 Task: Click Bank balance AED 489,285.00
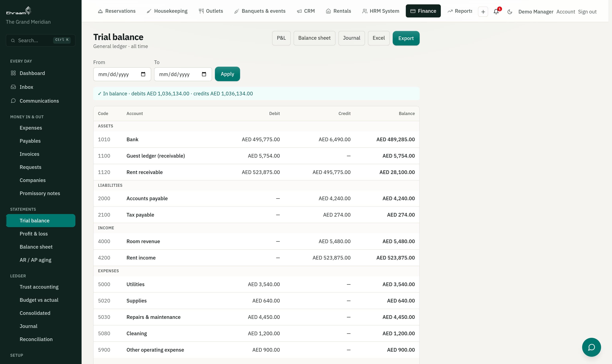(x=395, y=139)
